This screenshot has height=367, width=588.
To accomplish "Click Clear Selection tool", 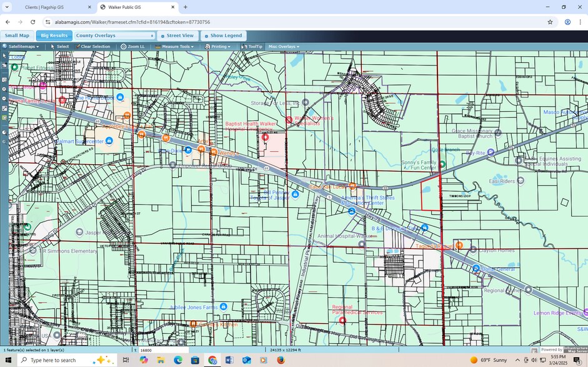I will [92, 47].
